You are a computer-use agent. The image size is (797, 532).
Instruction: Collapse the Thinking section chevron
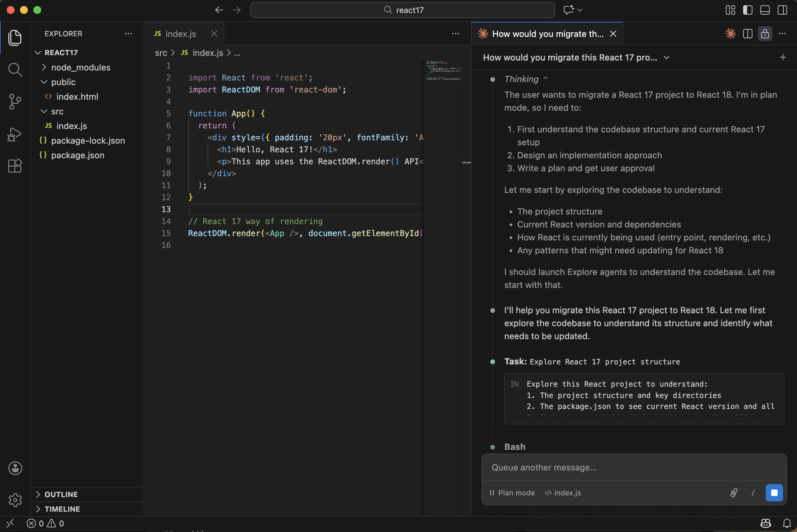(546, 78)
